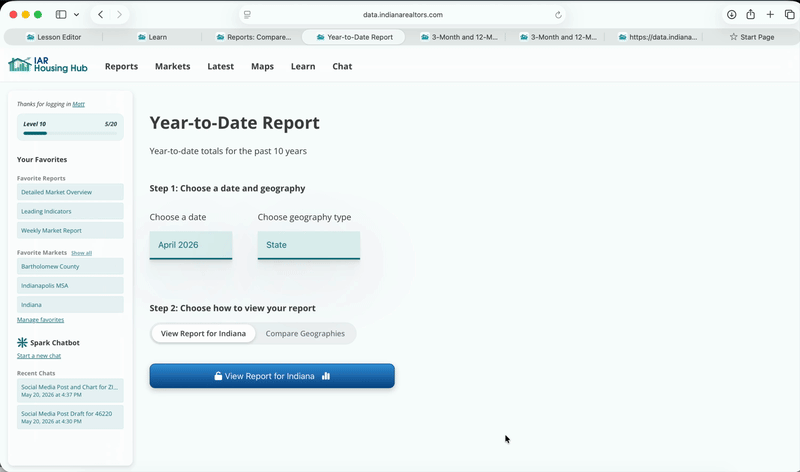Open Bartholomew County favorite market

point(70,266)
